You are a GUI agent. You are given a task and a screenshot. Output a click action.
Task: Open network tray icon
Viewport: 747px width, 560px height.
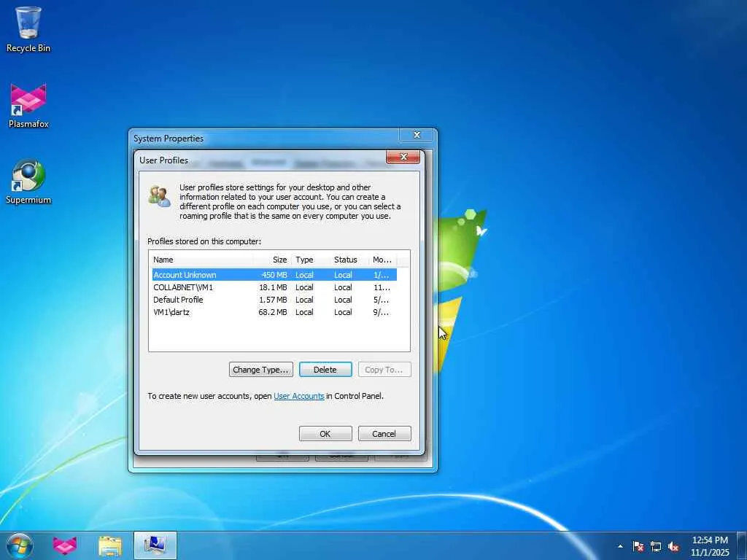[x=656, y=546]
